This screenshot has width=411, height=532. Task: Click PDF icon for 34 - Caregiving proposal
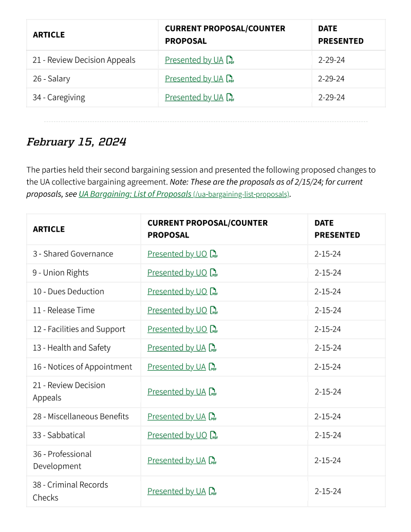pyautogui.click(x=230, y=98)
